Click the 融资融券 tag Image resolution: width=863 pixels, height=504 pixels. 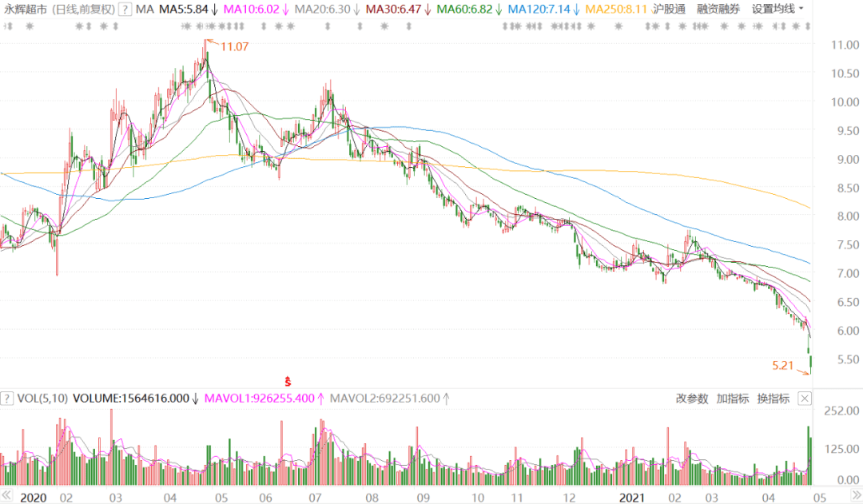718,10
